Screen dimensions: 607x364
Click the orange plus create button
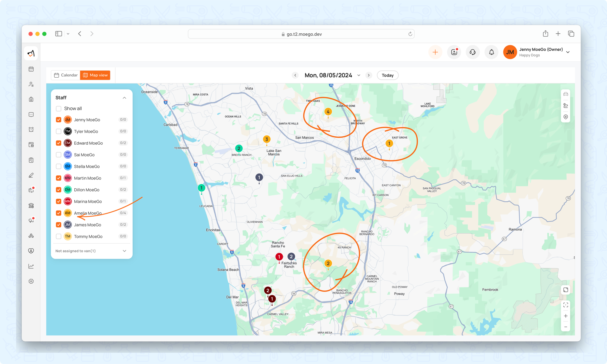pos(435,52)
